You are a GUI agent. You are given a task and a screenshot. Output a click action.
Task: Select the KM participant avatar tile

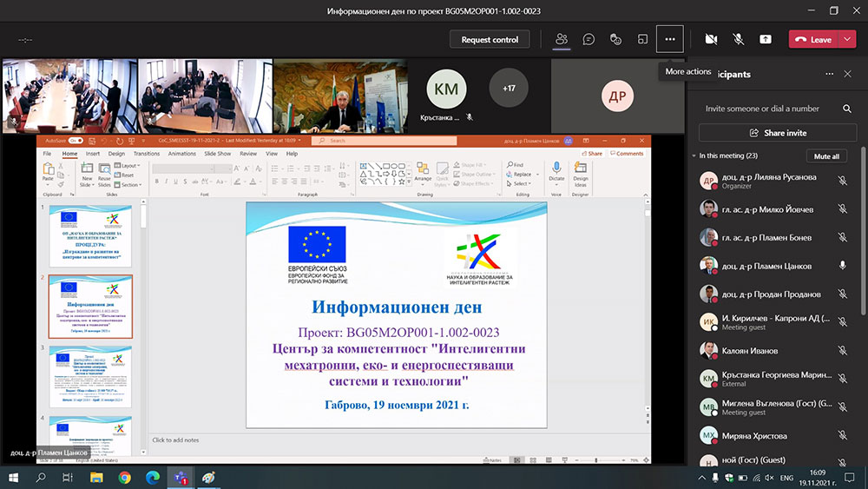446,89
